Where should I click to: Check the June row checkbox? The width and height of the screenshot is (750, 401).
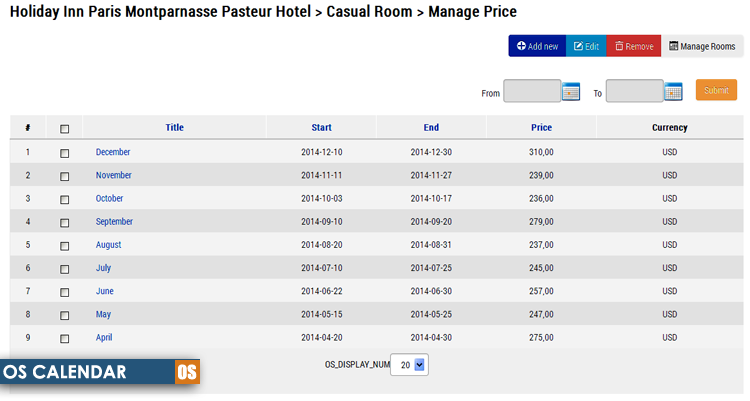click(65, 292)
